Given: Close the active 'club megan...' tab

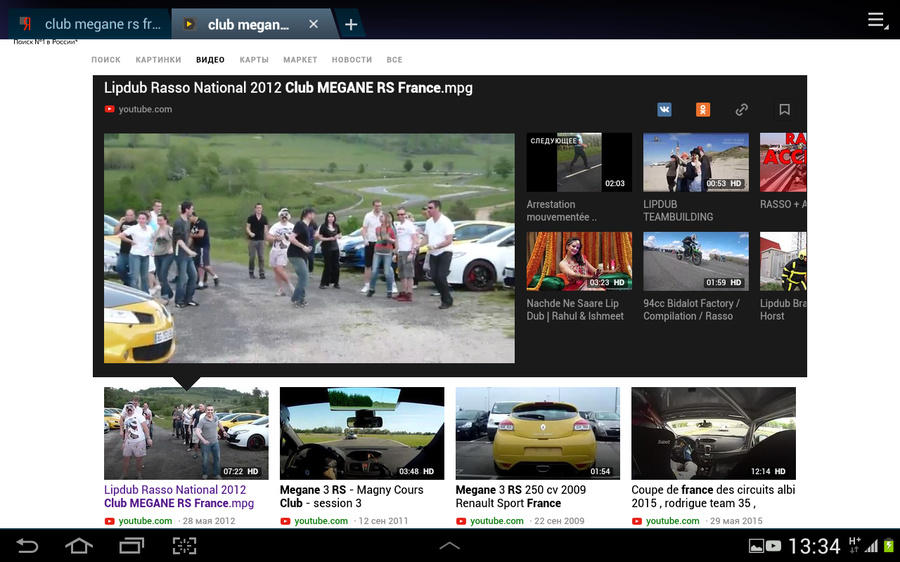Looking at the screenshot, I should pyautogui.click(x=313, y=24).
